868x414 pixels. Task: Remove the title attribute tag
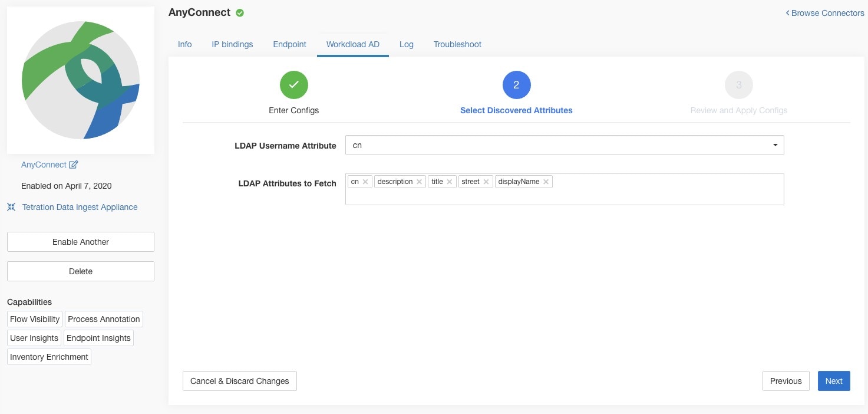coord(450,182)
